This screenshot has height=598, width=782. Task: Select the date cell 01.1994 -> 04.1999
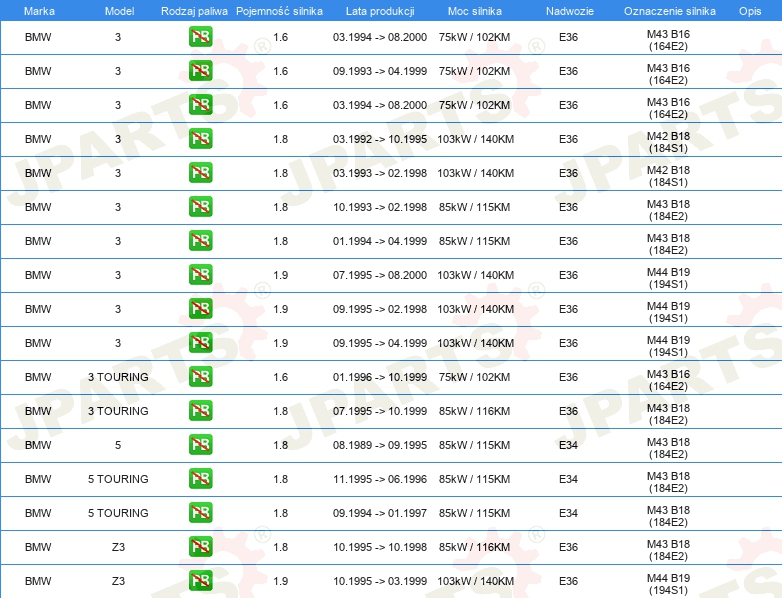(380, 241)
